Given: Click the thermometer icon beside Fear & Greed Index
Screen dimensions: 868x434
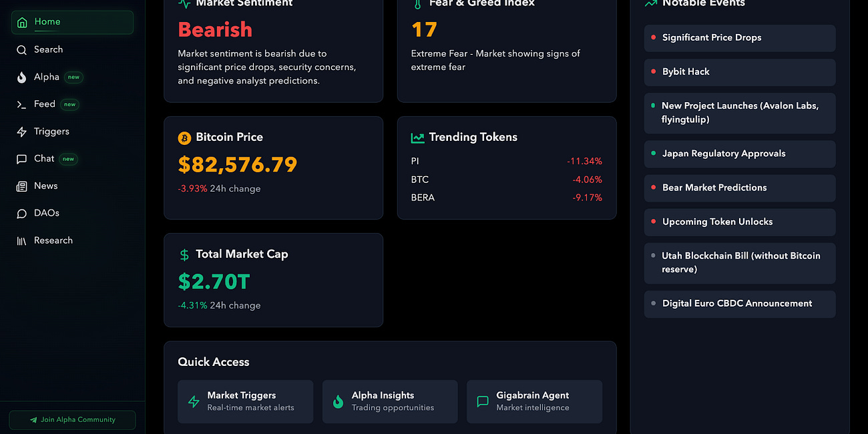Looking at the screenshot, I should click(417, 3).
